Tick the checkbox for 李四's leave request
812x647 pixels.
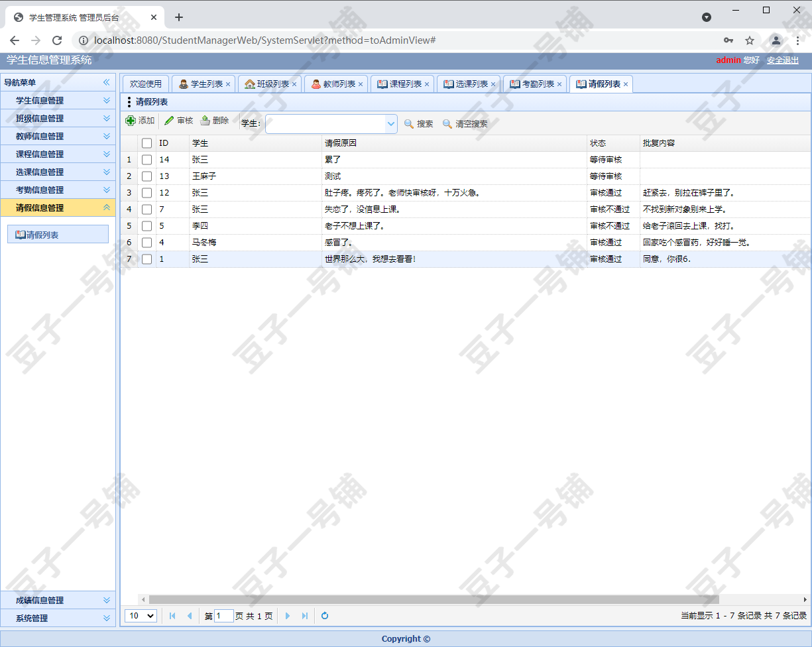click(x=146, y=225)
